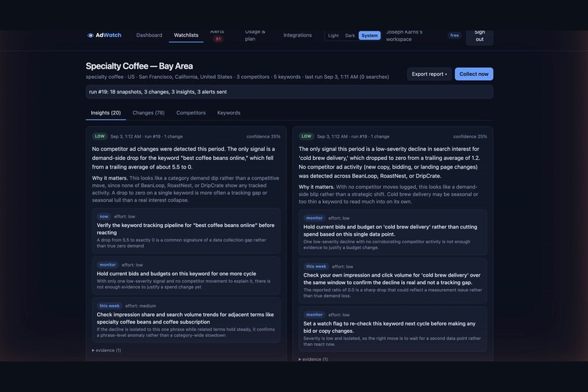This screenshot has width=588, height=392.
Task: Click the confidence 25% label on left insight
Action: click(263, 137)
